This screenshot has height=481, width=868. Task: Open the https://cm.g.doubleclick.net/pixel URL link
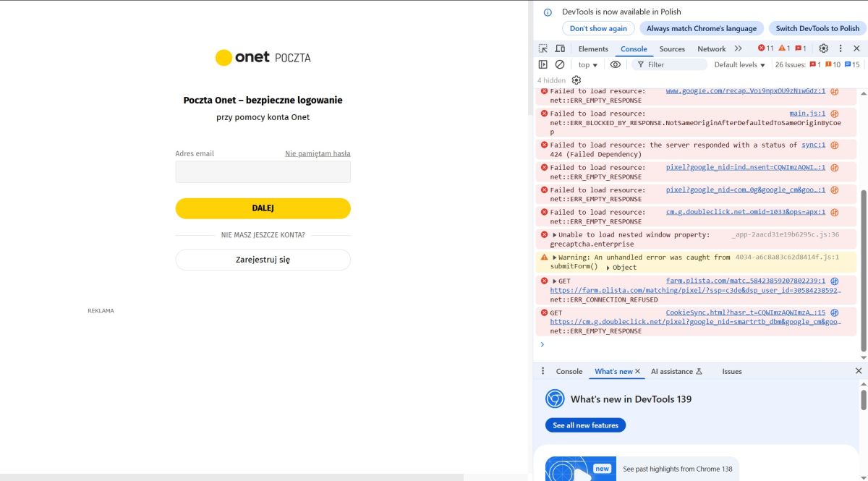(696, 323)
